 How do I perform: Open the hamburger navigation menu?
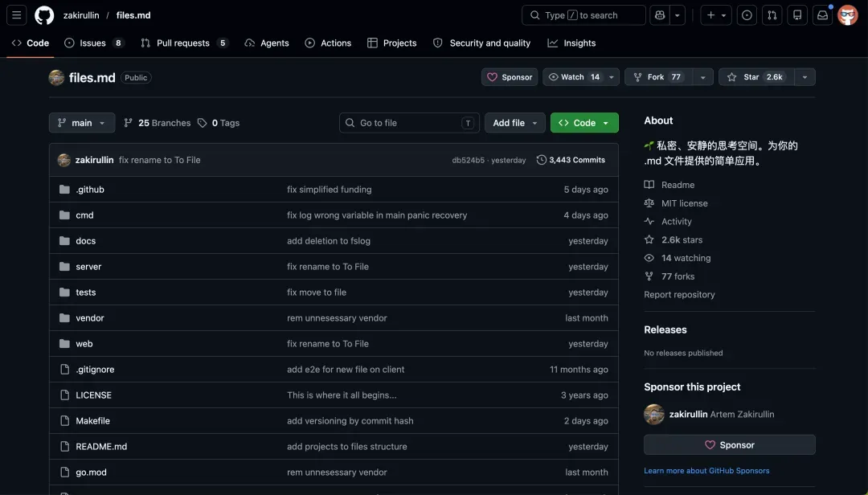click(17, 15)
